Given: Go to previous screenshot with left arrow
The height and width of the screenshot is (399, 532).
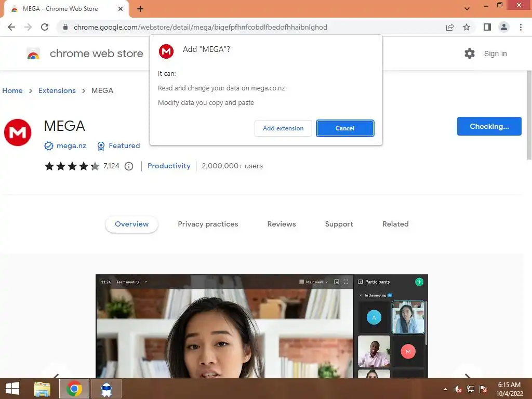Looking at the screenshot, I should [56, 376].
